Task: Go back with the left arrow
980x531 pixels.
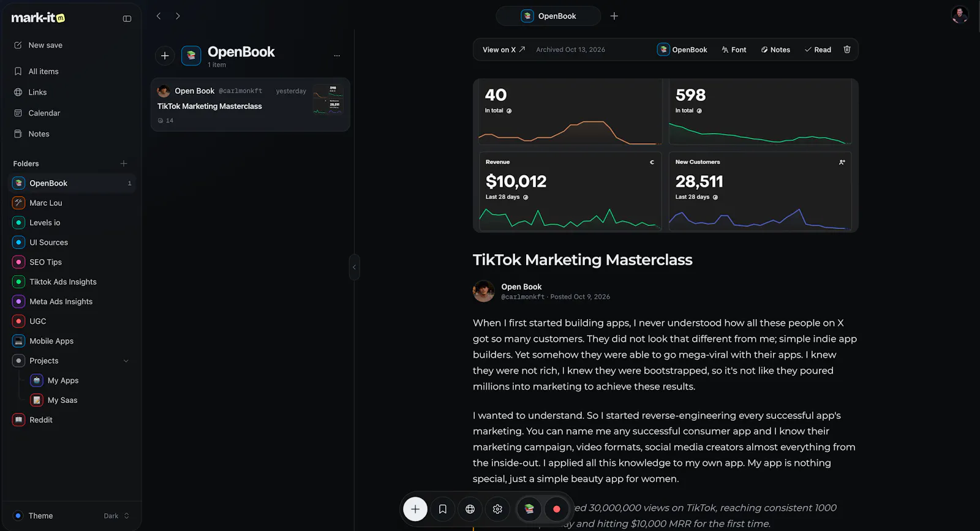Action: coord(159,16)
